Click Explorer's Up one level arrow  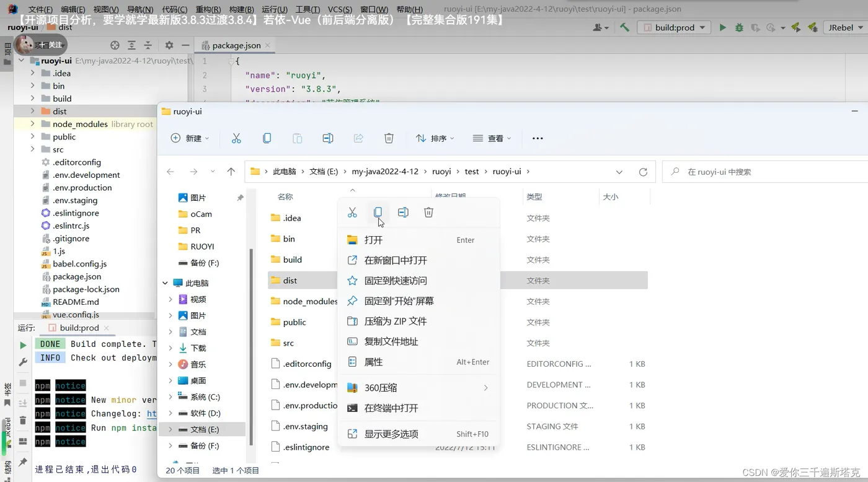click(231, 172)
